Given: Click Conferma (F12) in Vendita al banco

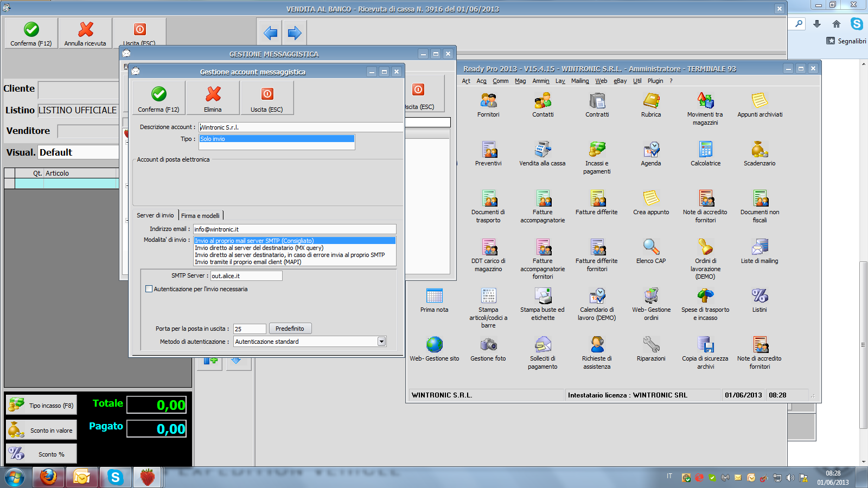Looking at the screenshot, I should (x=31, y=33).
